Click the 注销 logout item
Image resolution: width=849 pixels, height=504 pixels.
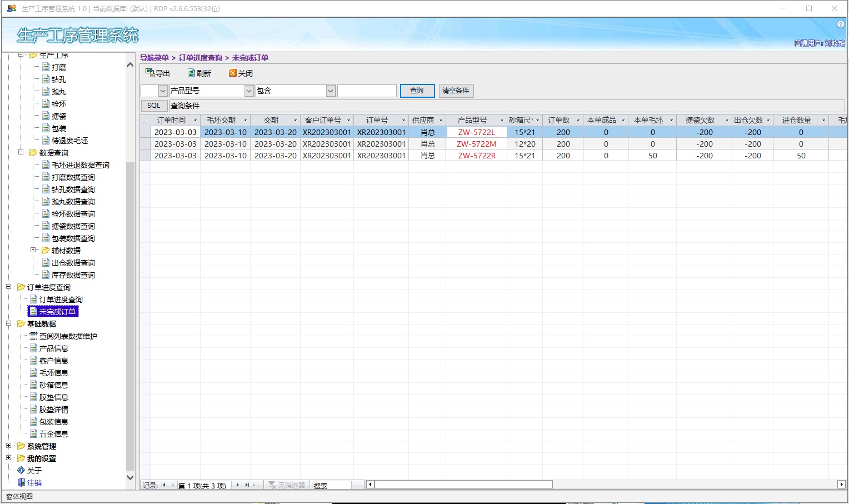tap(34, 483)
